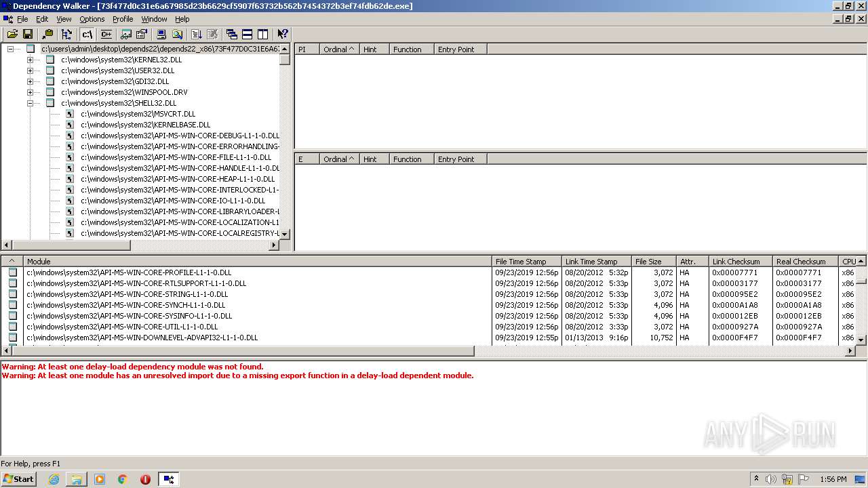Expand the GDI32.DLL tree node

click(30, 81)
